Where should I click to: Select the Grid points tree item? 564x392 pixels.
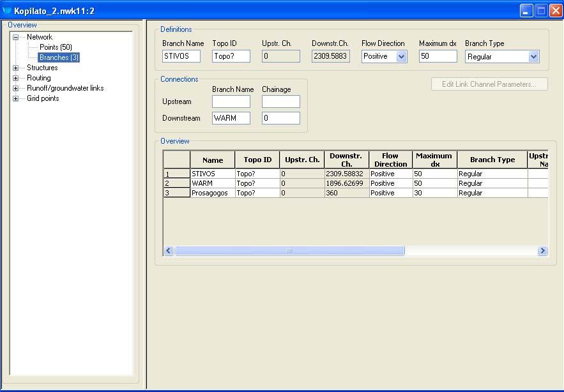[43, 98]
